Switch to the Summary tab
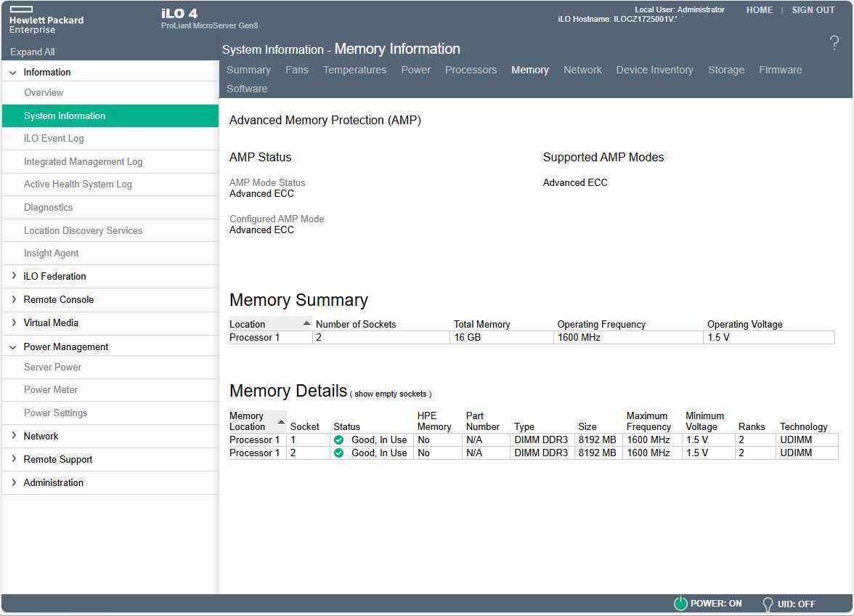This screenshot has width=854, height=616. (248, 70)
